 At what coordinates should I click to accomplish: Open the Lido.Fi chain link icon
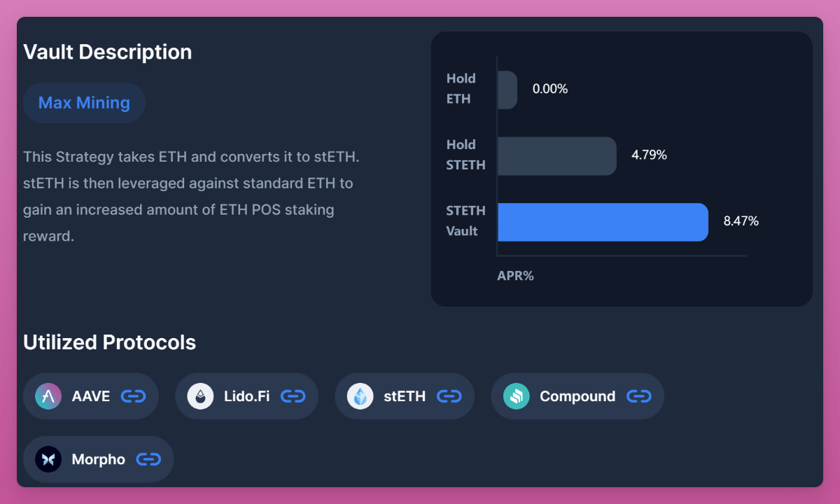[x=293, y=396]
